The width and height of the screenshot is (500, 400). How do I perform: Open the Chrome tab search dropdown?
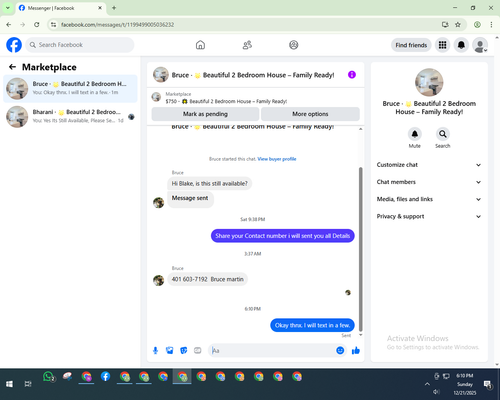point(8,8)
